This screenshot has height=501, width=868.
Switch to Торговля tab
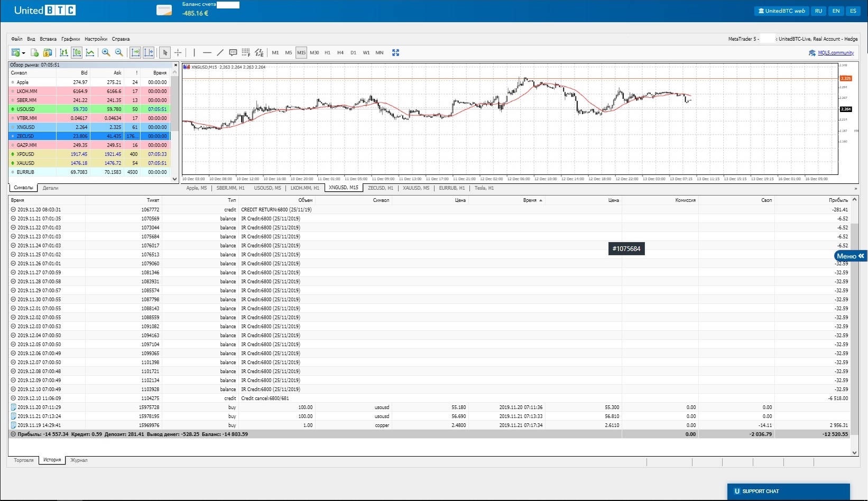tap(24, 460)
